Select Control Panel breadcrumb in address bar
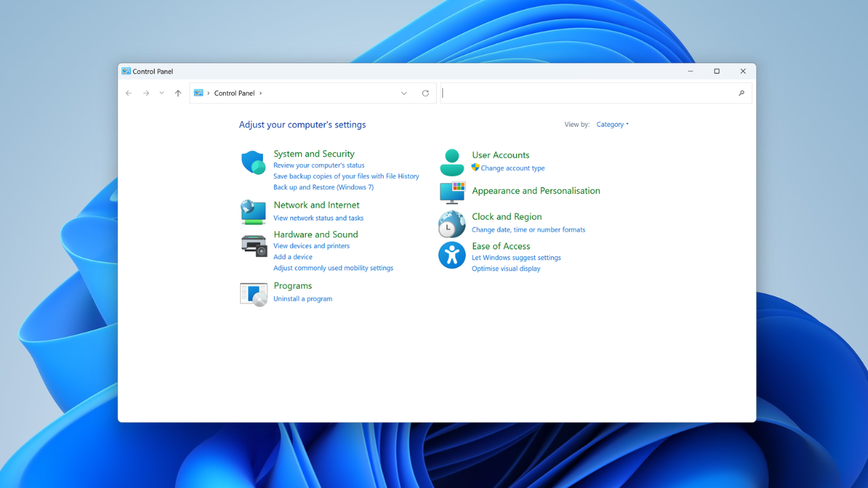Viewport: 868px width, 488px height. pos(235,94)
